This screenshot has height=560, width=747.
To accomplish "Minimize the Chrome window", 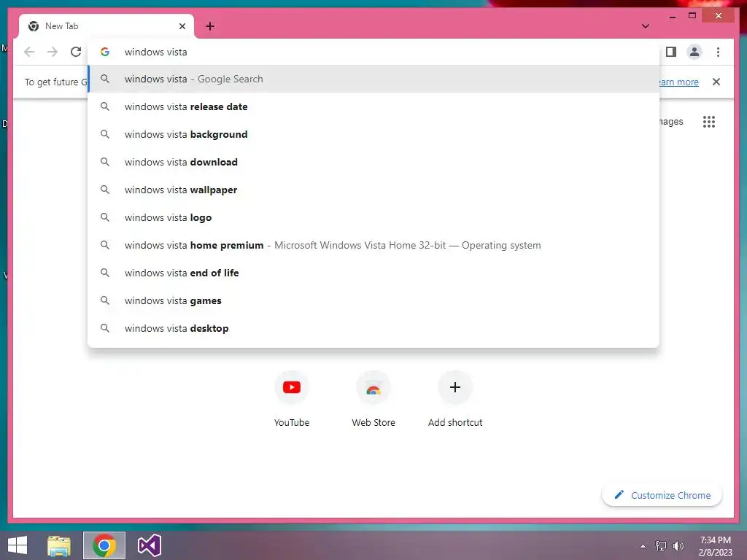I will tap(672, 16).
